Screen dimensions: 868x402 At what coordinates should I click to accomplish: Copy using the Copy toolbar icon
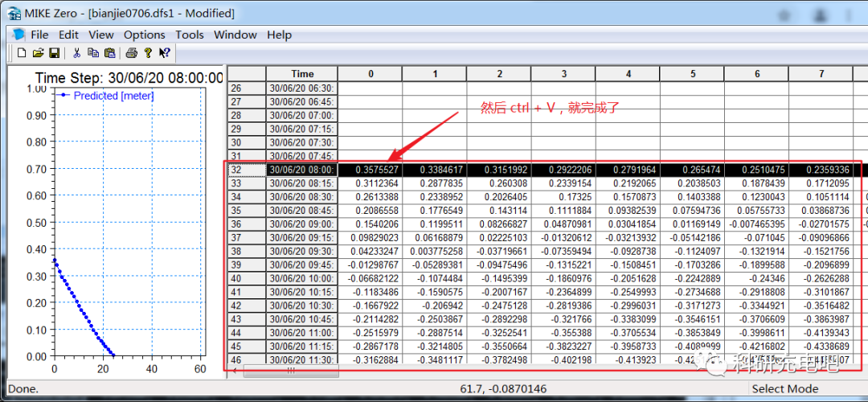pos(93,53)
